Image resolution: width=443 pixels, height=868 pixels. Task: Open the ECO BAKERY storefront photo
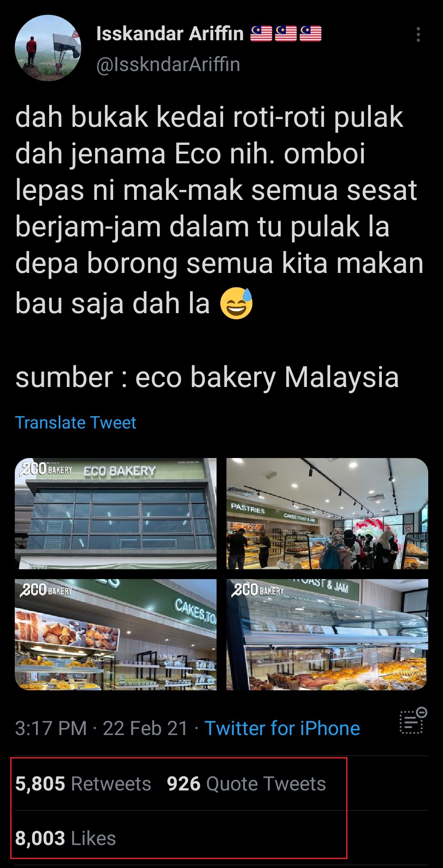point(116,513)
